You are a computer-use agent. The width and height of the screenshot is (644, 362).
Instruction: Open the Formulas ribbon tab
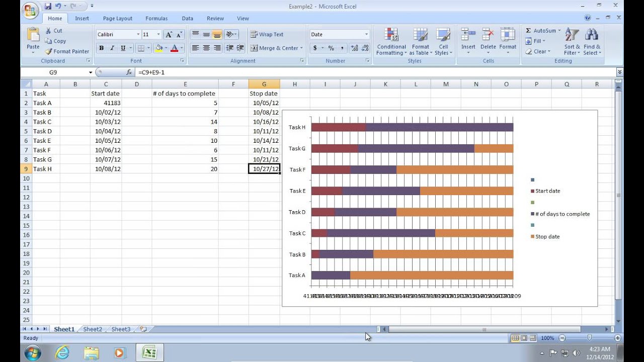point(156,19)
